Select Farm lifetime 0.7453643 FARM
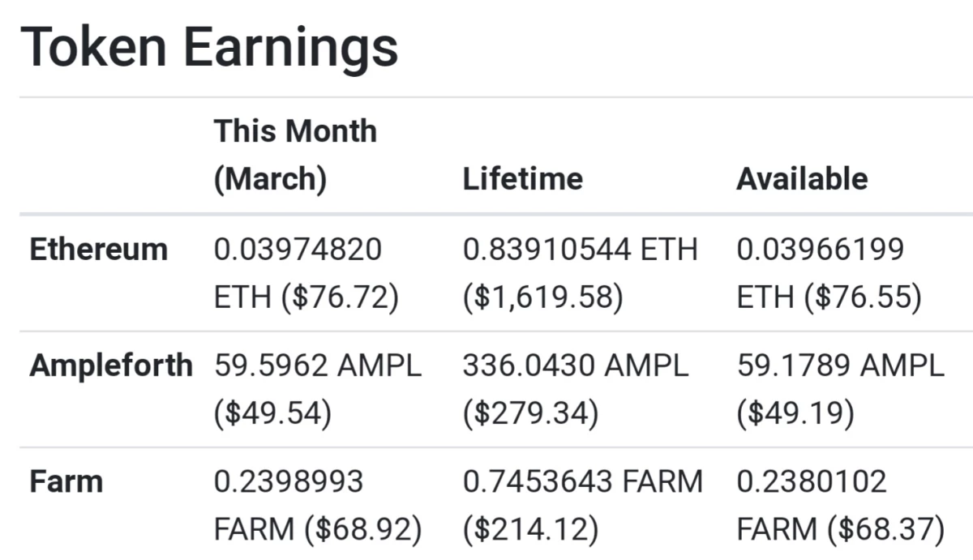The height and width of the screenshot is (560, 973). tap(582, 482)
